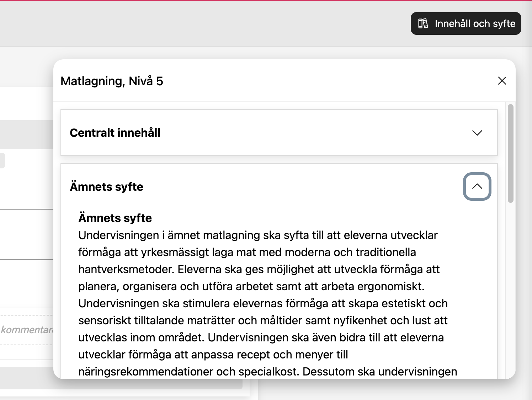The height and width of the screenshot is (400, 532).
Task: Click the bold Ämnets syfte subheading inside the section
Action: [x=115, y=218]
